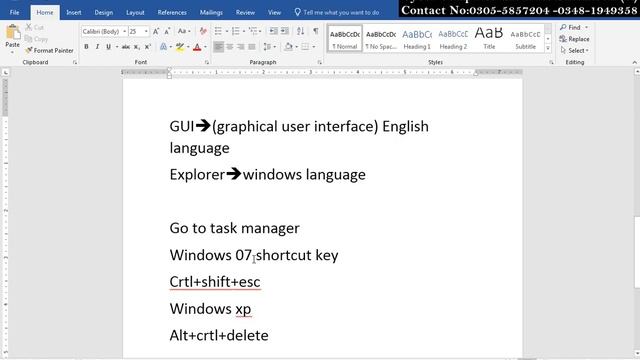Toggle Underline formatting
This screenshot has height=360, width=640.
108,47
